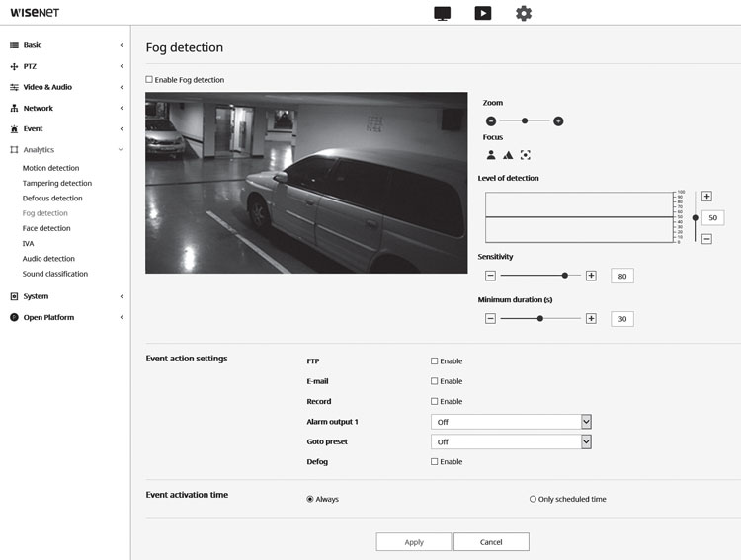Image resolution: width=741 pixels, height=560 pixels.
Task: Open Audio detection page
Action: tap(48, 259)
